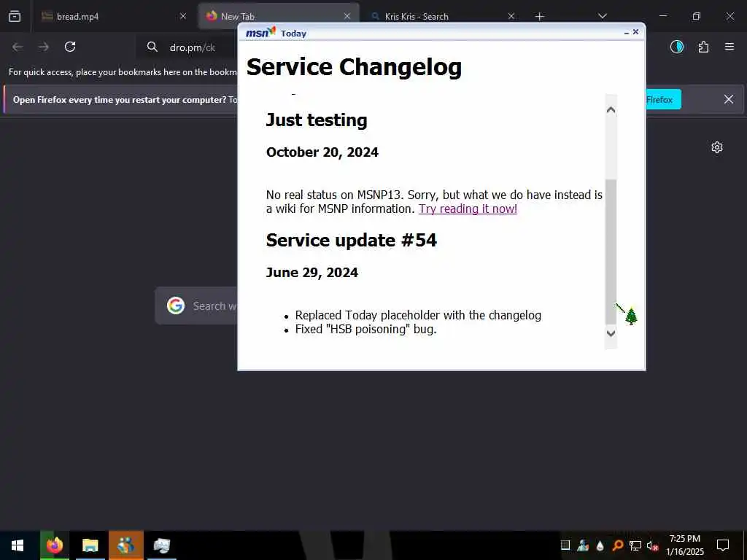Select the New Tab browser tab
The width and height of the screenshot is (747, 560).
[278, 16]
